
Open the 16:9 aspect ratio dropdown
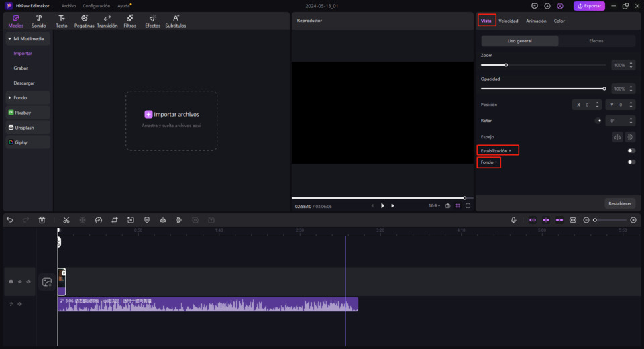point(434,206)
